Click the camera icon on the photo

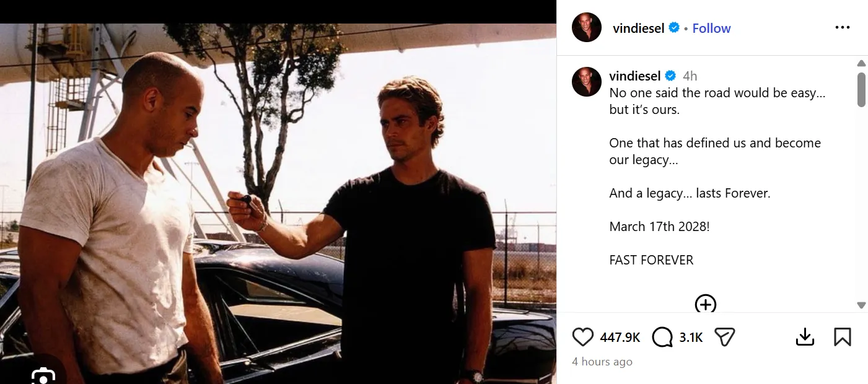pos(43,375)
